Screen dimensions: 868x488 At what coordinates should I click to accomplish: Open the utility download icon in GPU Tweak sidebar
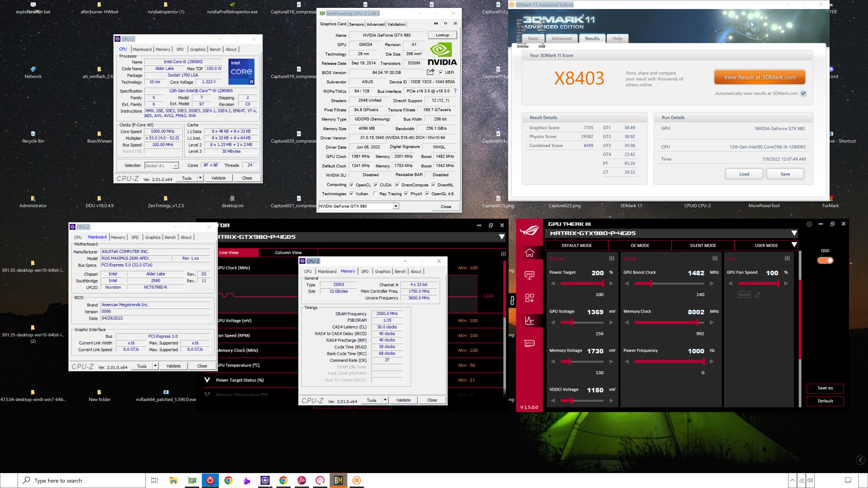point(529,298)
